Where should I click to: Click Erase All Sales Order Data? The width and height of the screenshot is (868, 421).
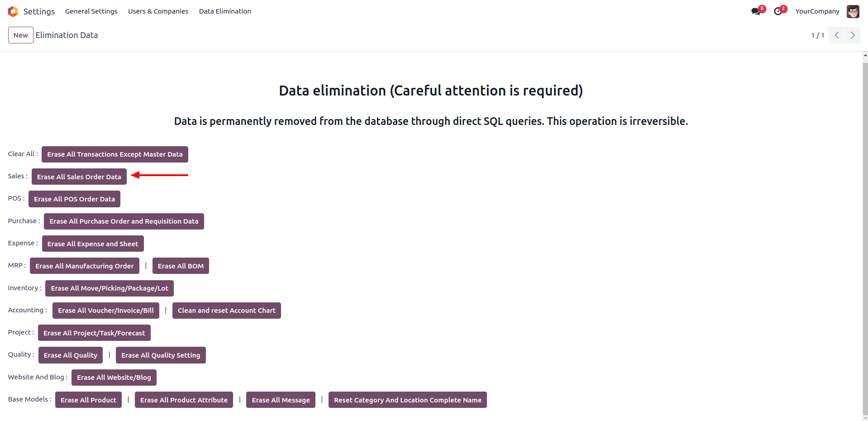point(79,177)
